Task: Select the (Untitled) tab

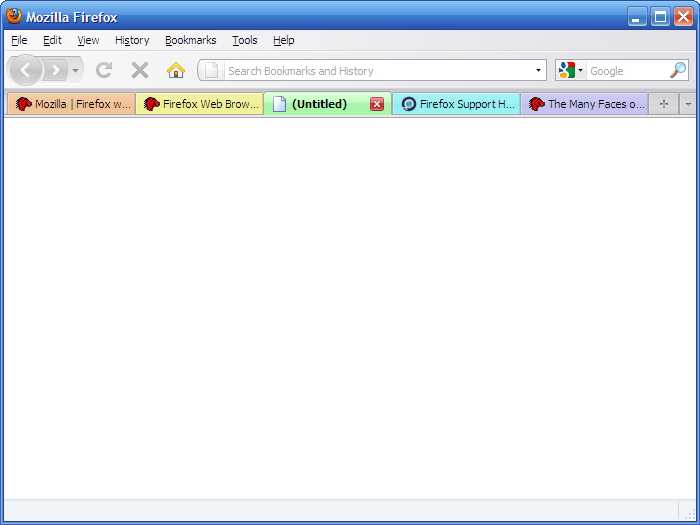Action: pos(328,104)
